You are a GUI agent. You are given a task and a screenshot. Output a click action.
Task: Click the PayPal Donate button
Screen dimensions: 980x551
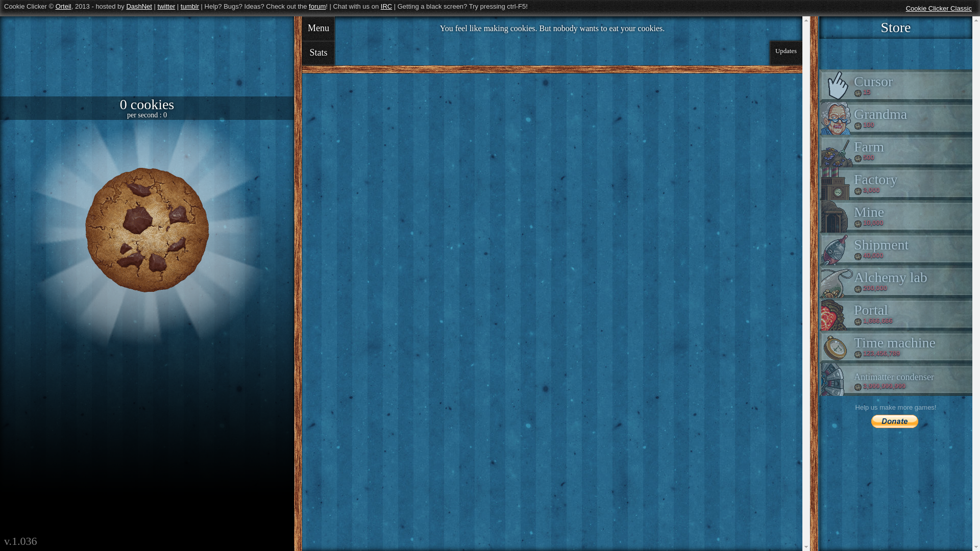tap(894, 421)
